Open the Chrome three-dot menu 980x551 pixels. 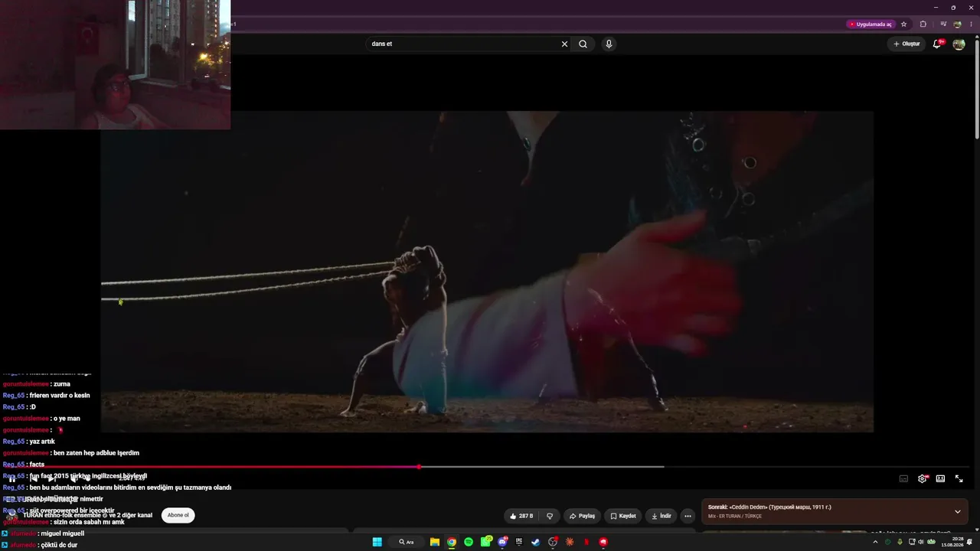(971, 24)
